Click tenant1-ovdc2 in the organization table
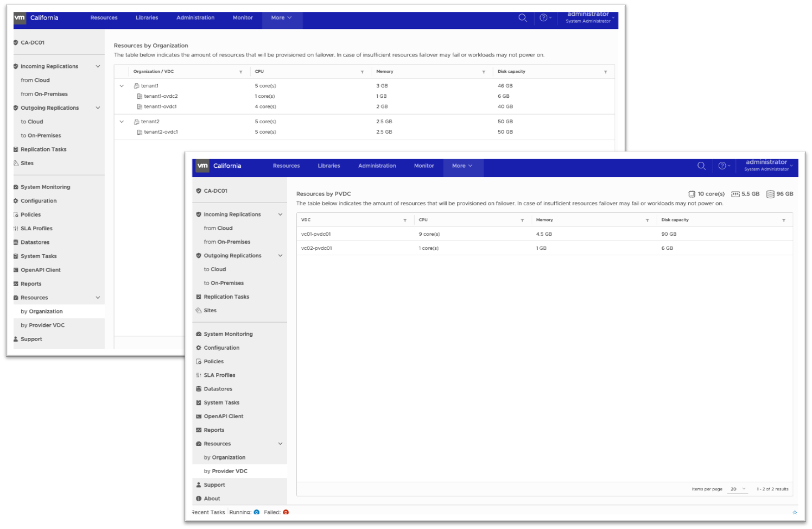Screen dimensions: 812x529 161,96
